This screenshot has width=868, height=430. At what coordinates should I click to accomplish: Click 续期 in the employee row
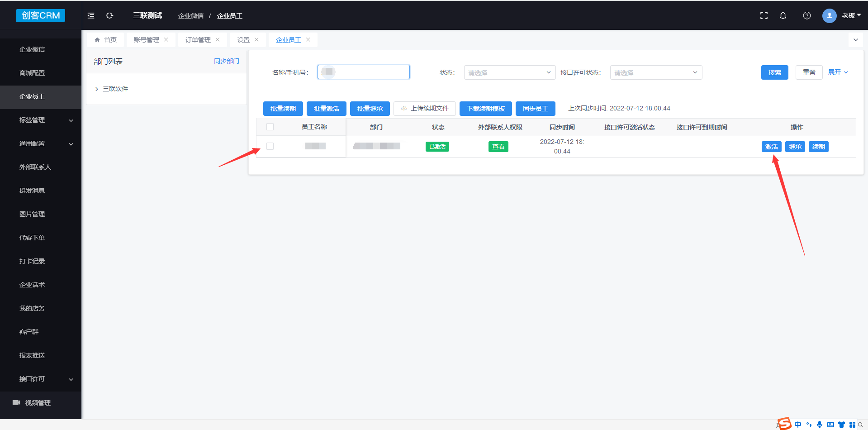pyautogui.click(x=819, y=147)
